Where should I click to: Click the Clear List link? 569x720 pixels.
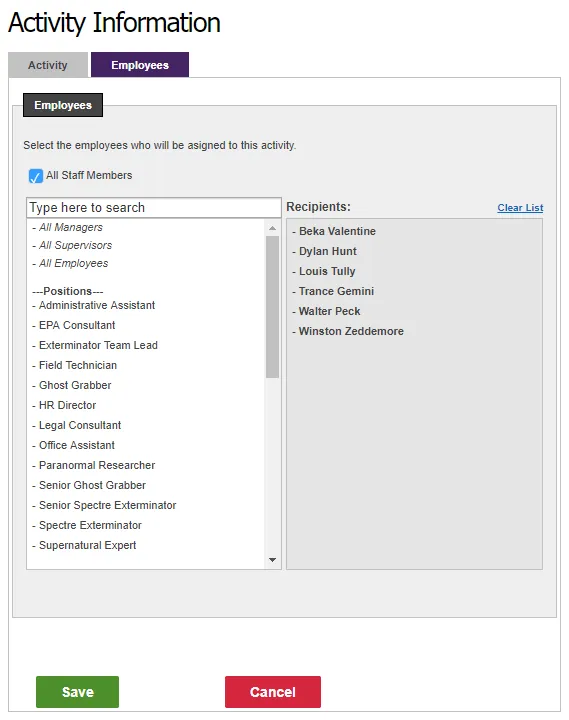(520, 208)
